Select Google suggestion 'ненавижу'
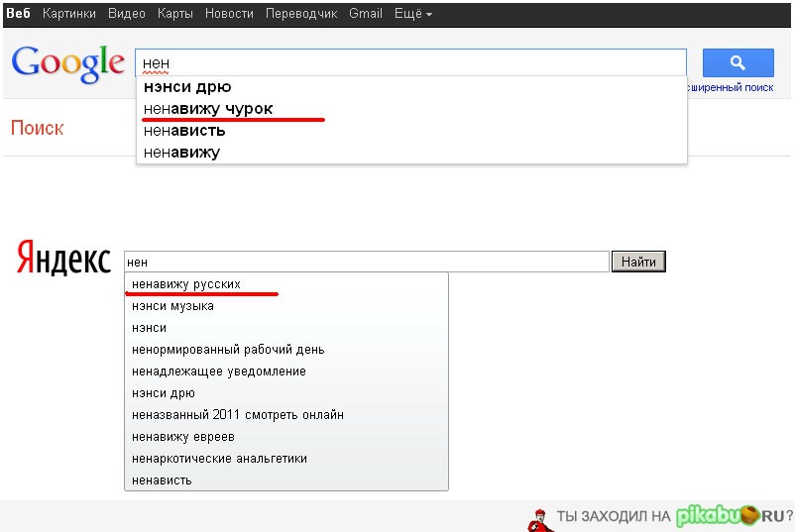 tap(411, 153)
